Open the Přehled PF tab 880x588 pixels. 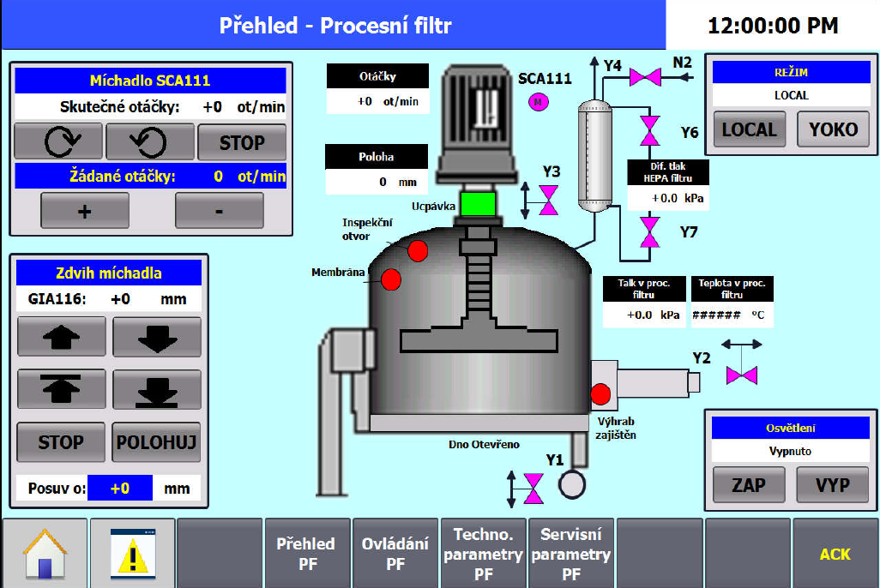click(307, 551)
